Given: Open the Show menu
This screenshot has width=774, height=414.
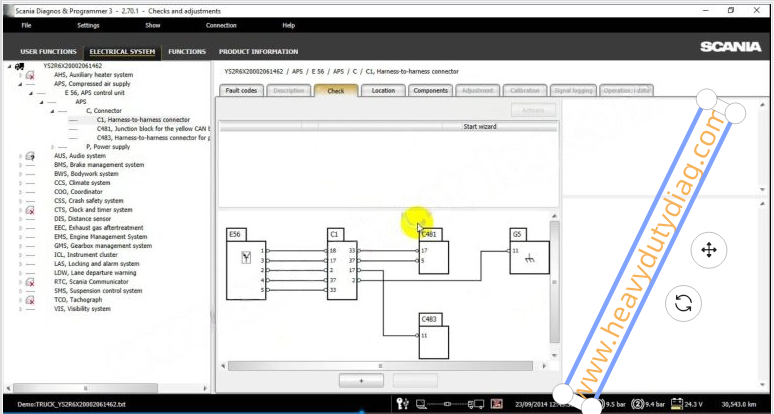Looking at the screenshot, I should click(x=153, y=25).
